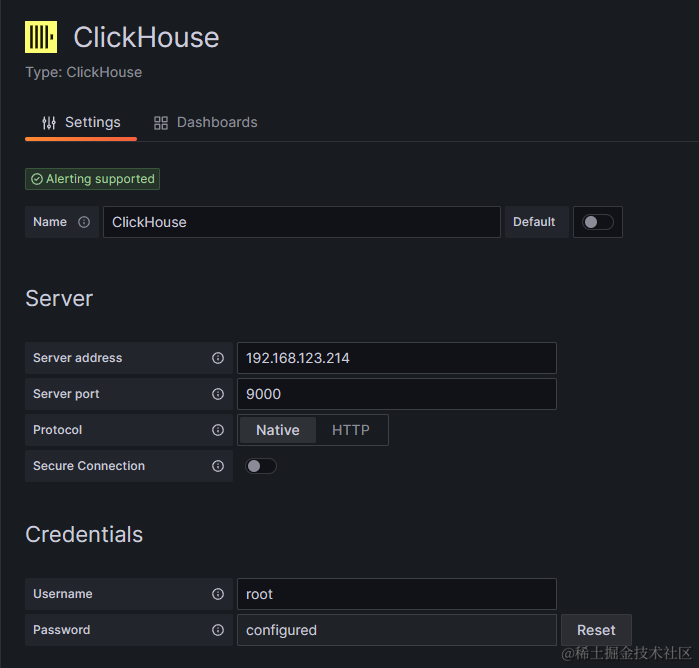Click the Protocol label
The height and width of the screenshot is (668, 699).
click(58, 430)
